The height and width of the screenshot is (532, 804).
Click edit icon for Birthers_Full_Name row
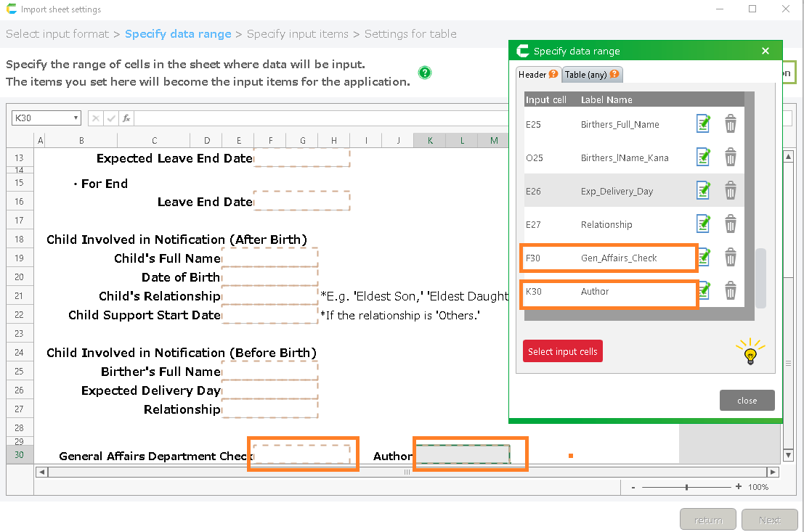pos(702,124)
